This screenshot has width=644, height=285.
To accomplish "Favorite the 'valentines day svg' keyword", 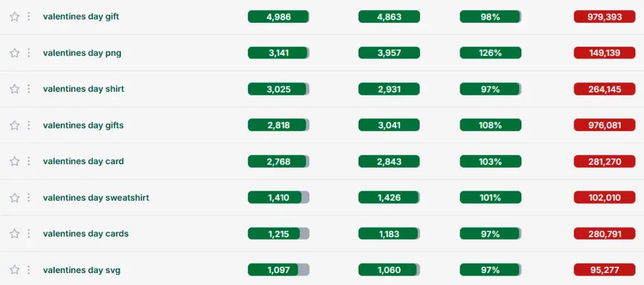I will 14,270.
